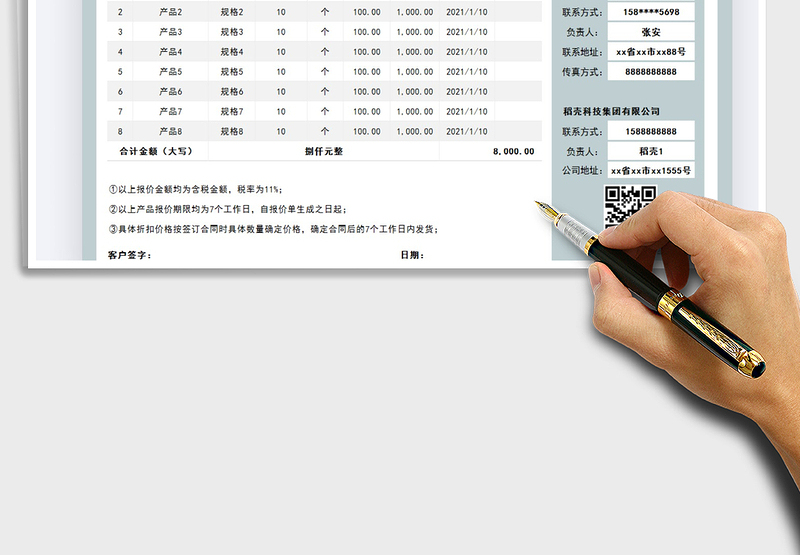
Task: Edit the contact number 158****5698
Action: (651, 12)
